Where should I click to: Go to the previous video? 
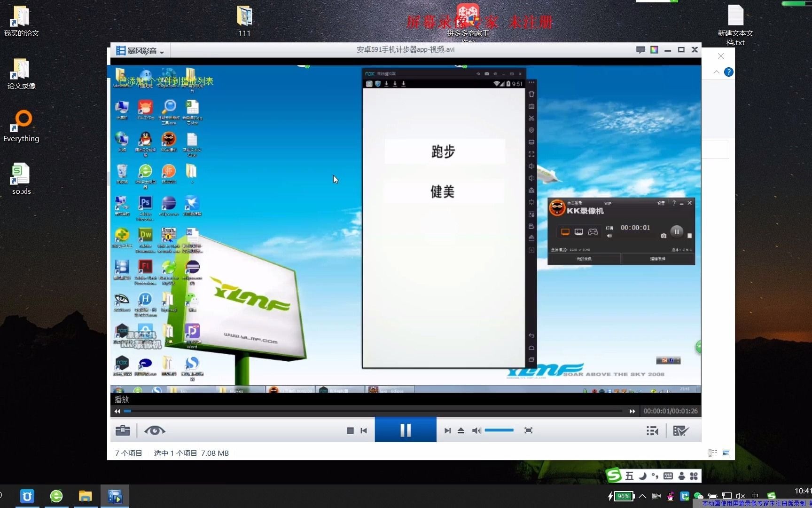pyautogui.click(x=364, y=430)
